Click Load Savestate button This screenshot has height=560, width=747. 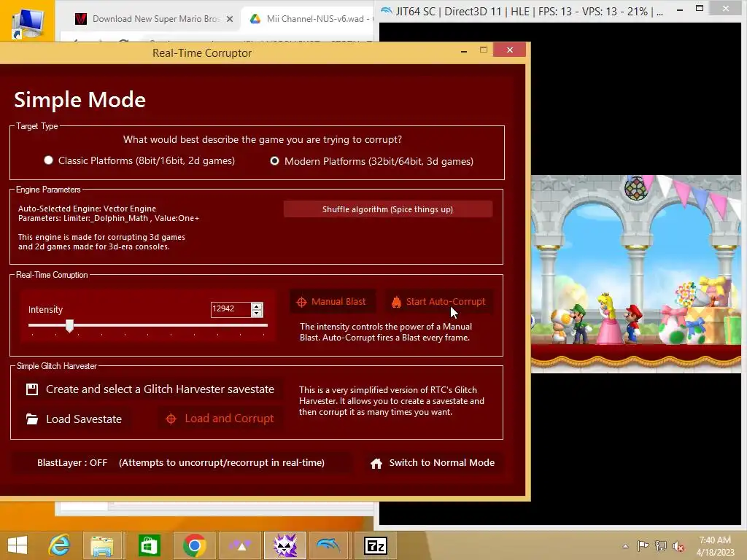pyautogui.click(x=75, y=419)
